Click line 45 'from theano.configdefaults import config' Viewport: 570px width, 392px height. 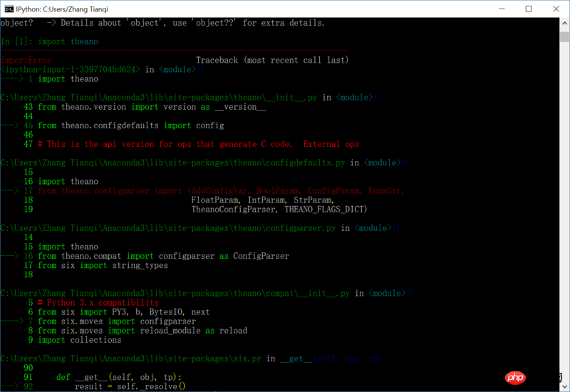tap(131, 125)
